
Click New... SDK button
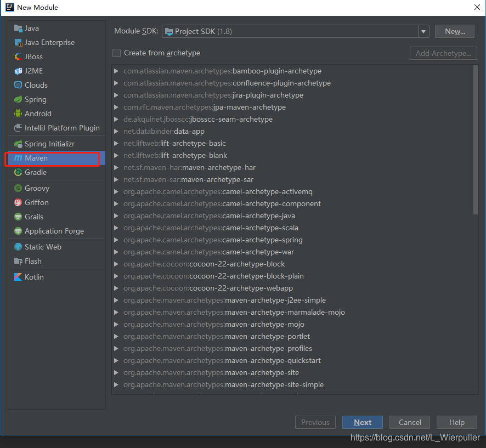click(x=454, y=31)
